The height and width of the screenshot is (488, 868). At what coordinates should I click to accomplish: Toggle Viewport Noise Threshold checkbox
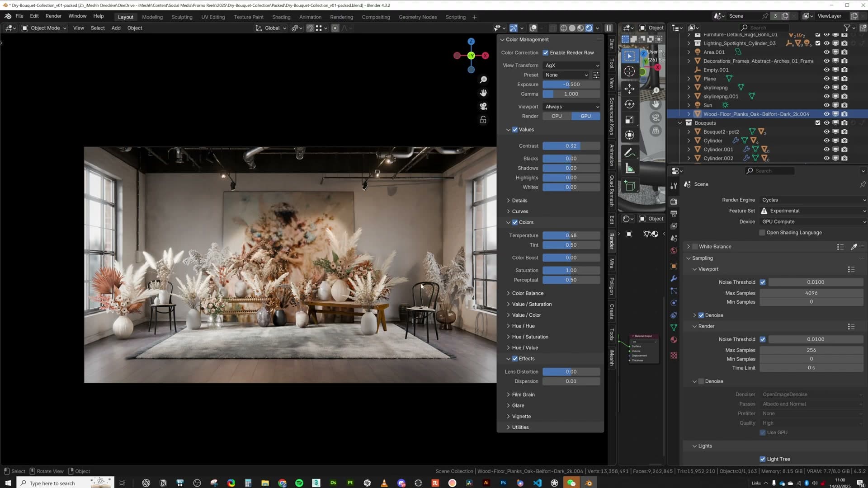point(763,282)
